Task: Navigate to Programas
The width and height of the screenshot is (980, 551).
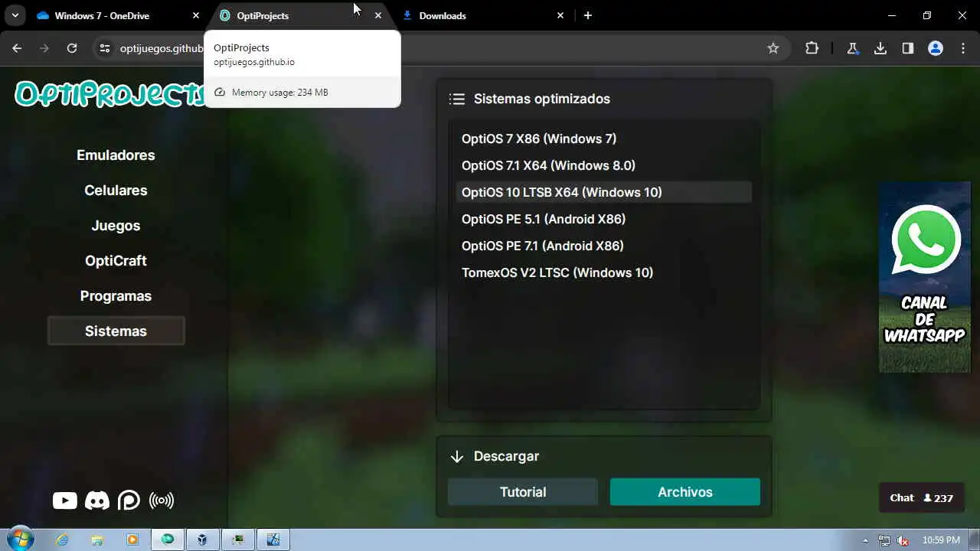Action: [116, 296]
